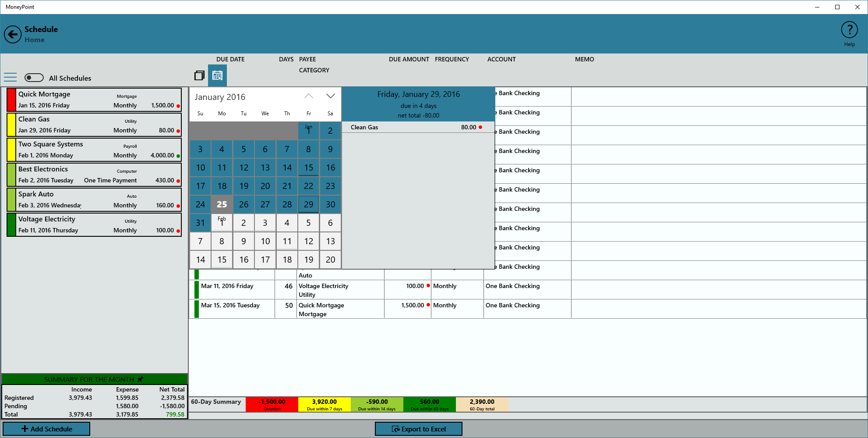Sort by the FREQUENCY column header

[452, 59]
